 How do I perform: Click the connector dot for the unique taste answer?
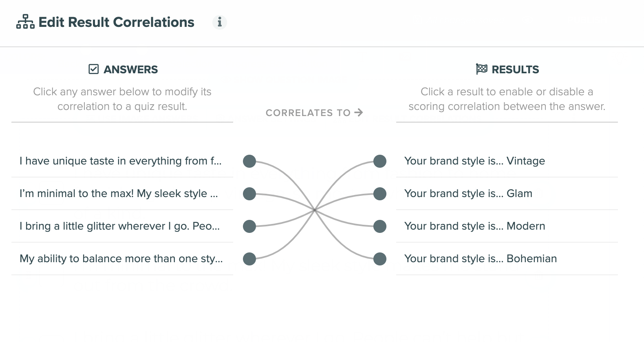click(249, 161)
